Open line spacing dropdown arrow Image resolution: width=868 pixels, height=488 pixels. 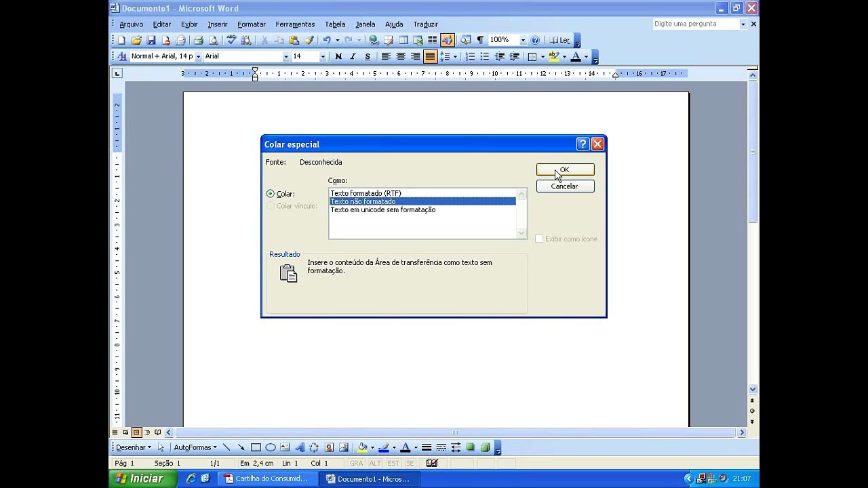click(455, 57)
